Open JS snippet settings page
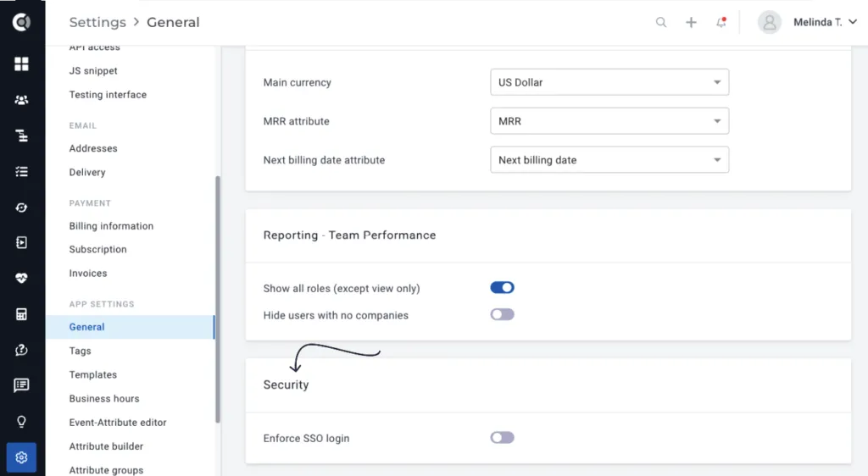Viewport: 868px width, 476px height. [x=93, y=71]
